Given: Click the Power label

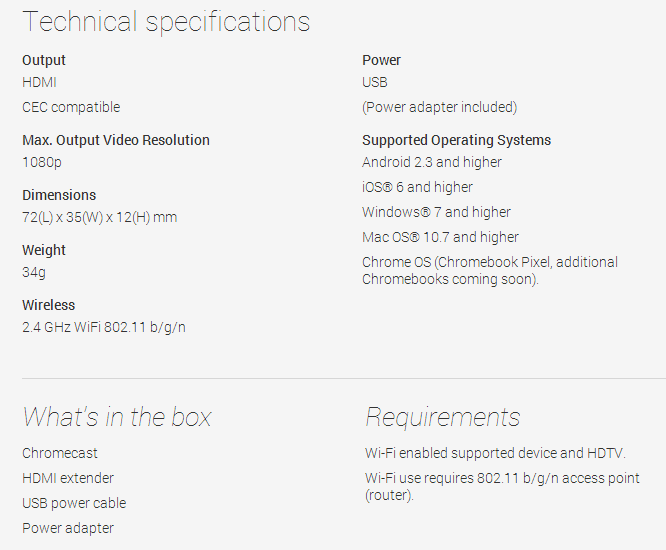Looking at the screenshot, I should coord(382,60).
